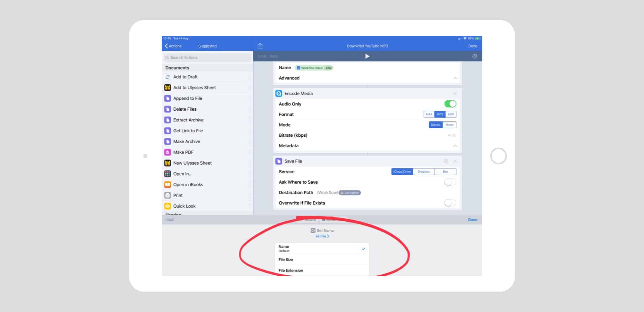This screenshot has width=644, height=312.
Task: Select Box as the save service
Action: coord(445,172)
